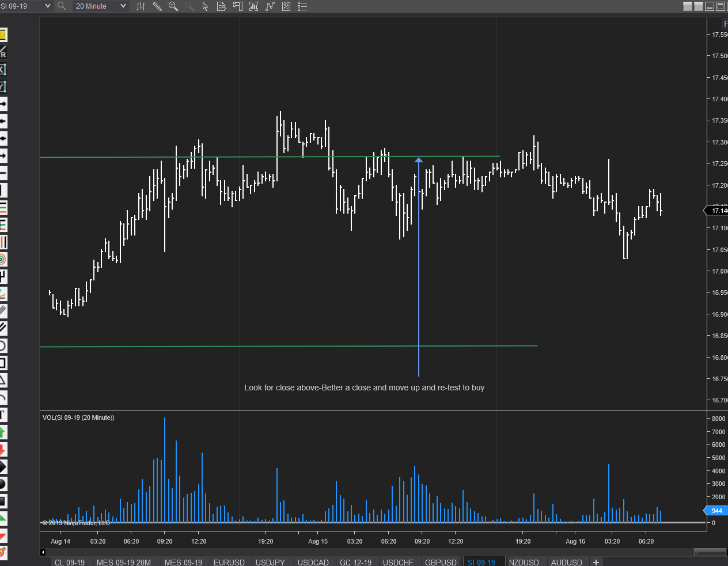Screen dimensions: 728x566
Task: Select the vertical line drawing tool
Action: [x=3, y=190]
